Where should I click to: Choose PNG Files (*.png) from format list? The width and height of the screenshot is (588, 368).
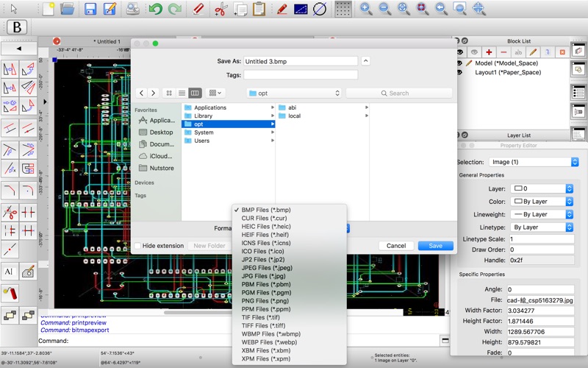[266, 301]
